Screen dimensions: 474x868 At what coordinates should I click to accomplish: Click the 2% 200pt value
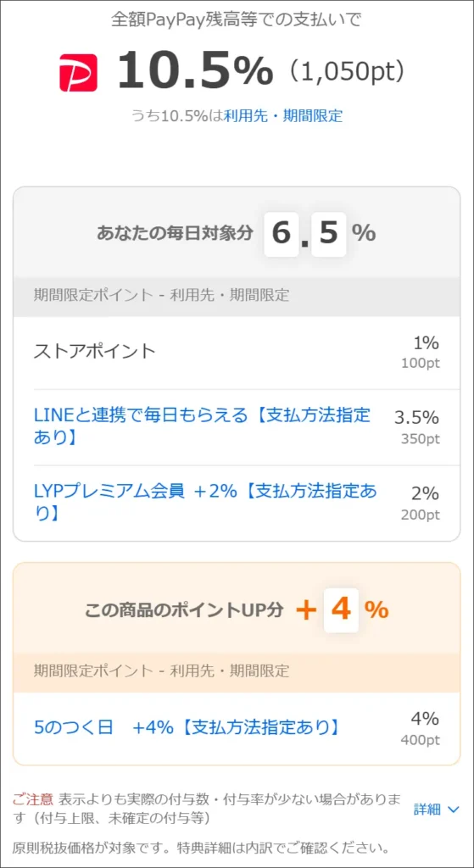[421, 503]
